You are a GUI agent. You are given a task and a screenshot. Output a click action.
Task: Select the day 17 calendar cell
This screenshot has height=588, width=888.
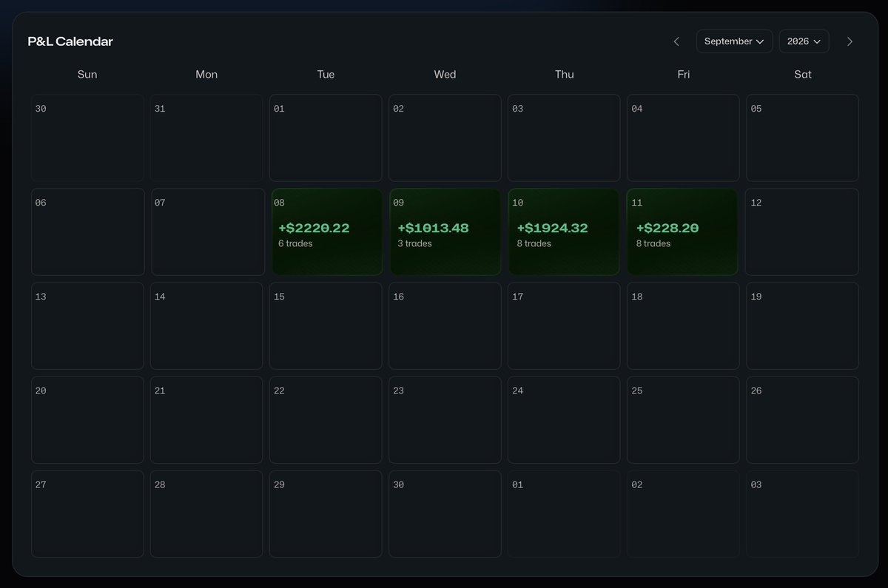(564, 326)
